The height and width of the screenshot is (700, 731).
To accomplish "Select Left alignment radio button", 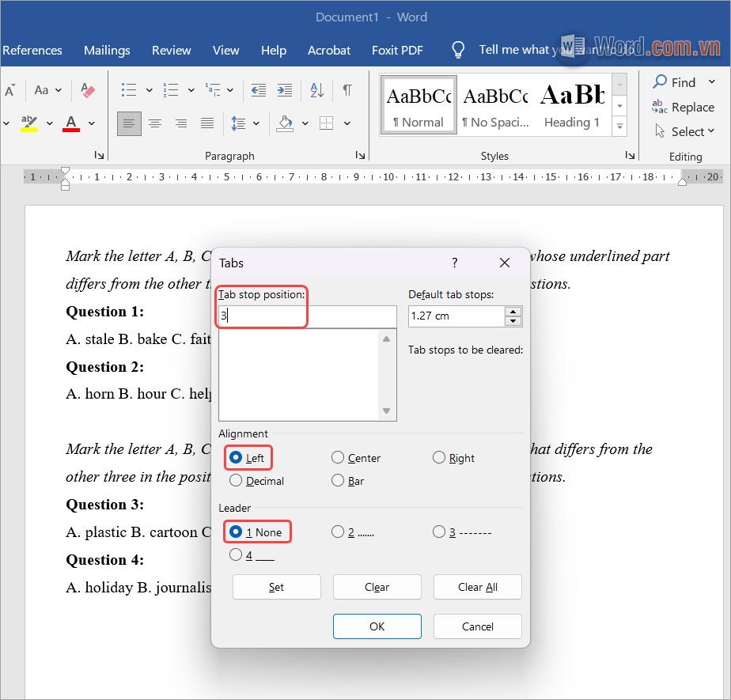I will pos(236,458).
